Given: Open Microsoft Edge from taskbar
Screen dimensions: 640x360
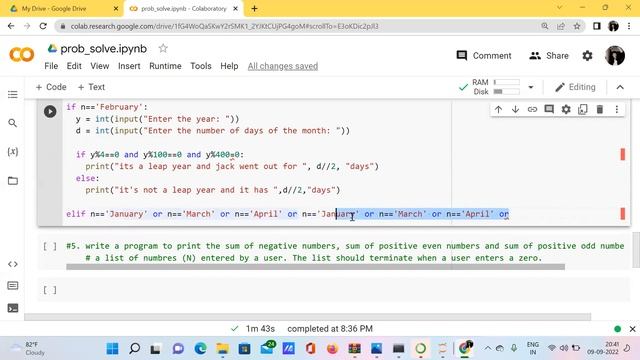Looking at the screenshot, I should [x=200, y=349].
